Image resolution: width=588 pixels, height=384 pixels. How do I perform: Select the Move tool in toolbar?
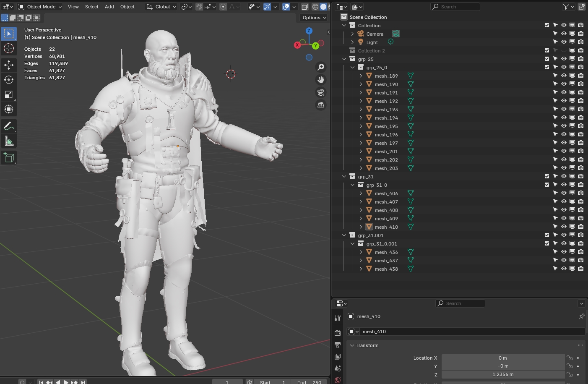[9, 65]
